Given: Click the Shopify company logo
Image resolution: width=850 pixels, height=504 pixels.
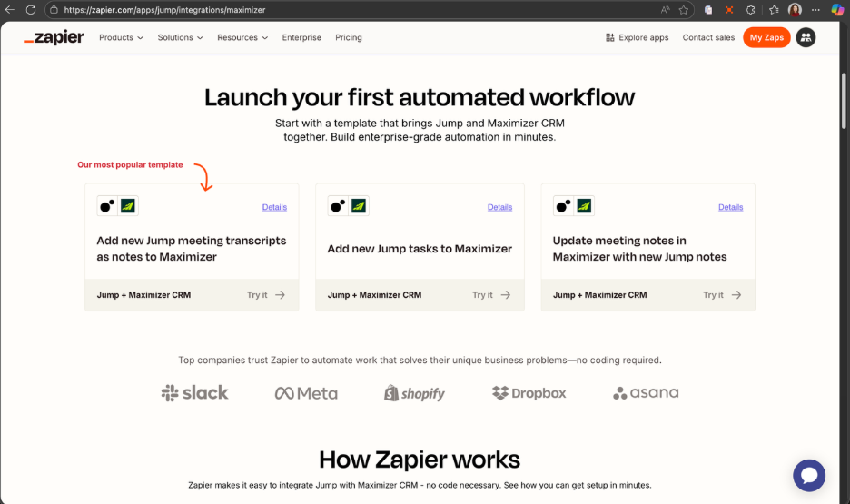Looking at the screenshot, I should (415, 393).
